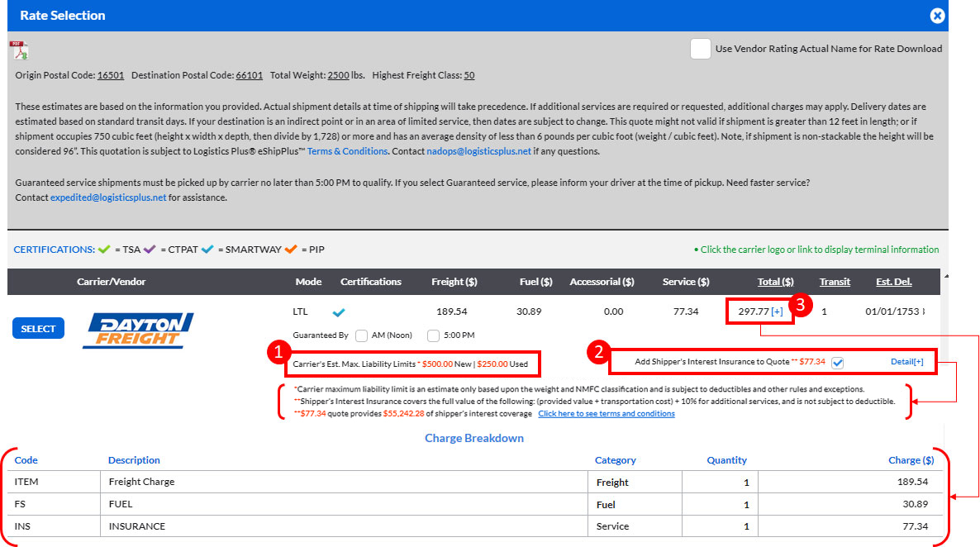Open the Terms & Conditions link

347,151
